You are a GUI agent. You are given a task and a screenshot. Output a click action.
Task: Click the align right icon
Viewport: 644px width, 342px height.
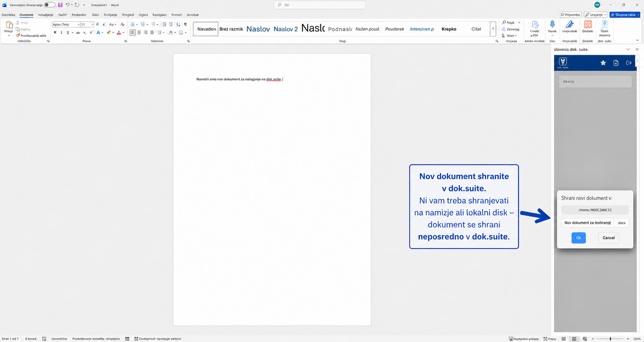pos(145,33)
